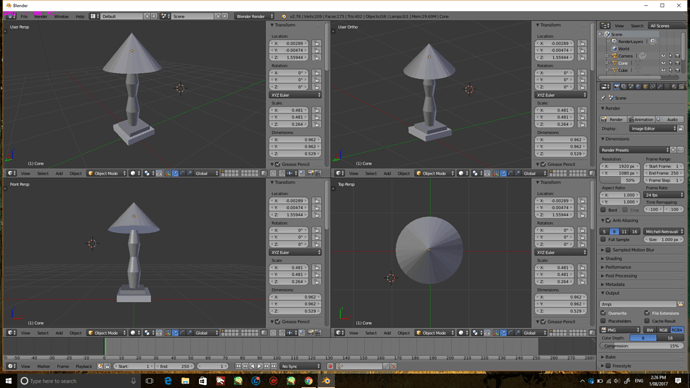
Task: Select rotate manipulator icon in Front Persp header
Action: [x=182, y=333]
